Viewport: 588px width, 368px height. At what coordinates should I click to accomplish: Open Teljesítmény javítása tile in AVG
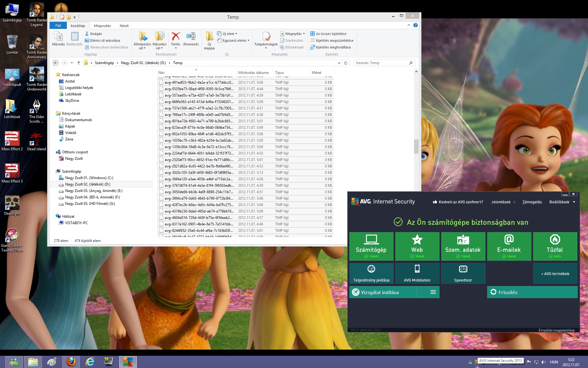(371, 273)
